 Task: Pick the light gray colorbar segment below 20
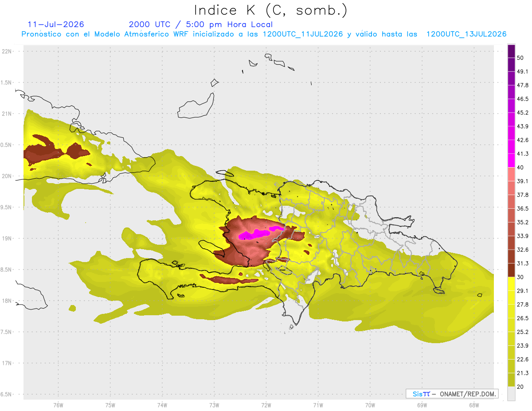(511, 394)
